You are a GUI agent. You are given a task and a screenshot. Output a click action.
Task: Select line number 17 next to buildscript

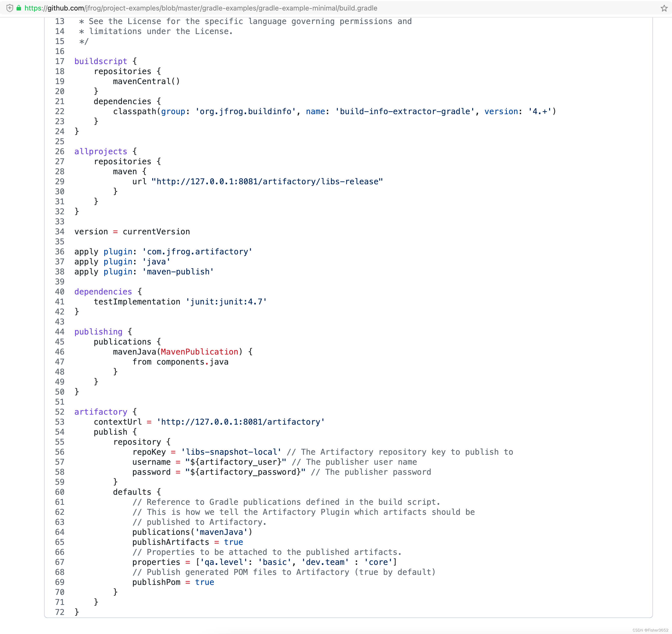click(x=60, y=61)
